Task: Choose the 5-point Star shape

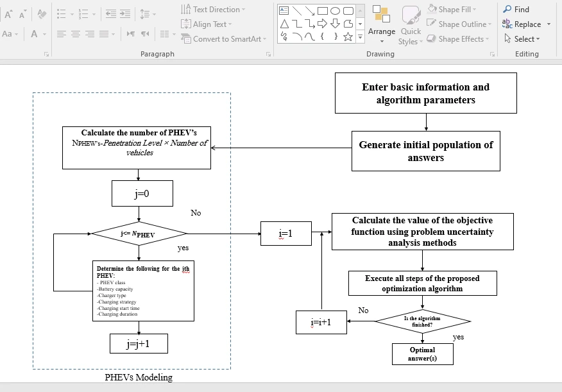Action: click(x=348, y=37)
